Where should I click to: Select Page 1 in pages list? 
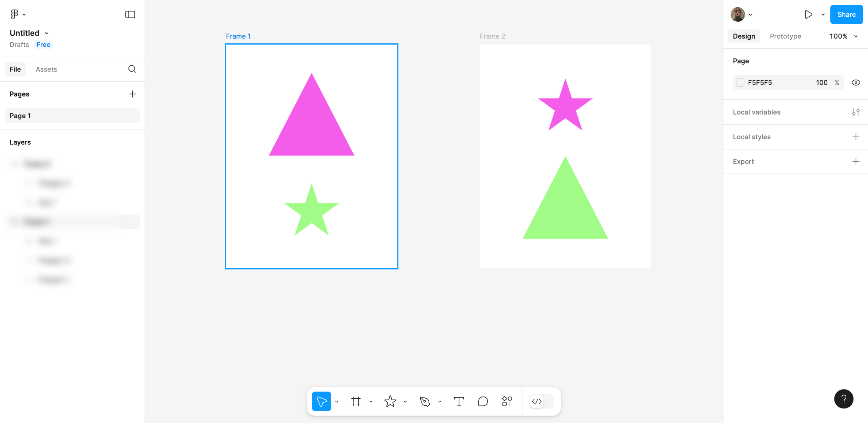72,116
